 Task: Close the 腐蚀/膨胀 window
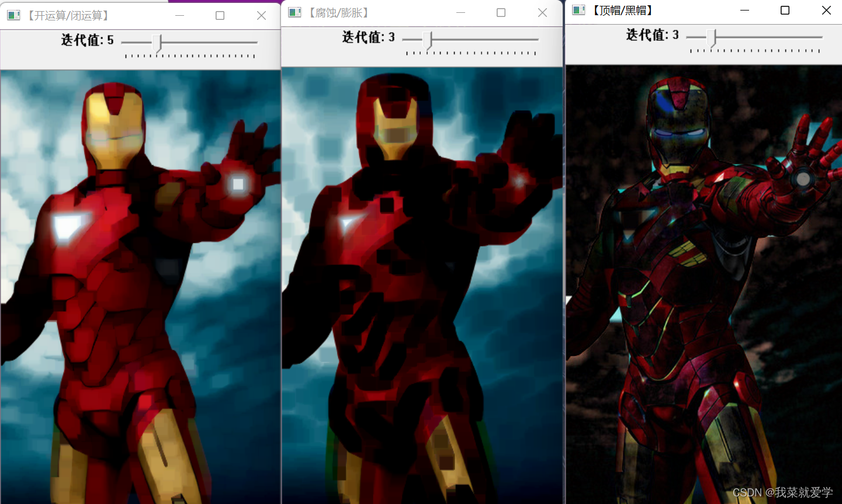click(x=542, y=12)
